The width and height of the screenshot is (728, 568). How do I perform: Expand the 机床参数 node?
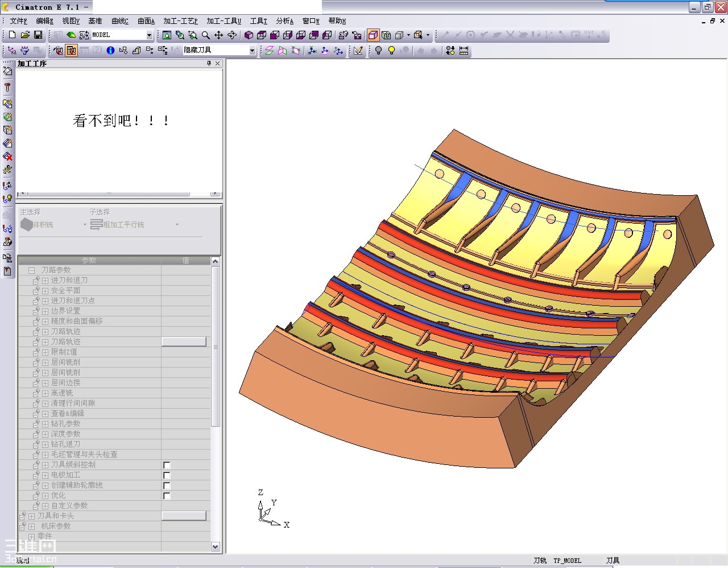click(x=31, y=526)
